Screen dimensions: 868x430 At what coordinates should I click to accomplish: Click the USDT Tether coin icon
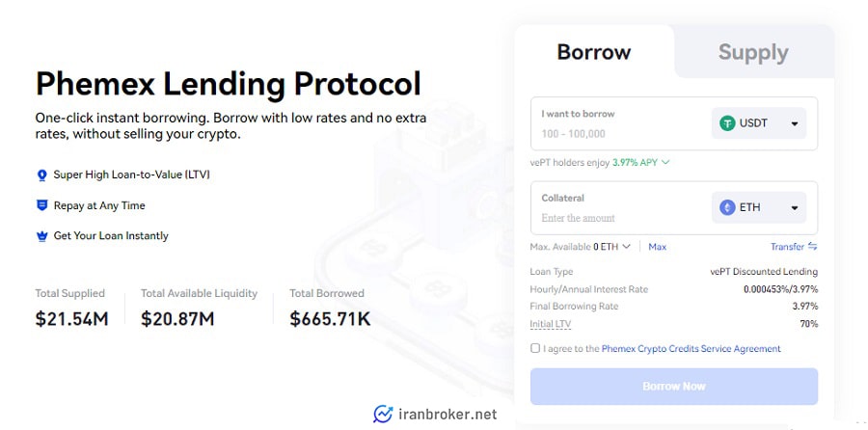point(727,122)
